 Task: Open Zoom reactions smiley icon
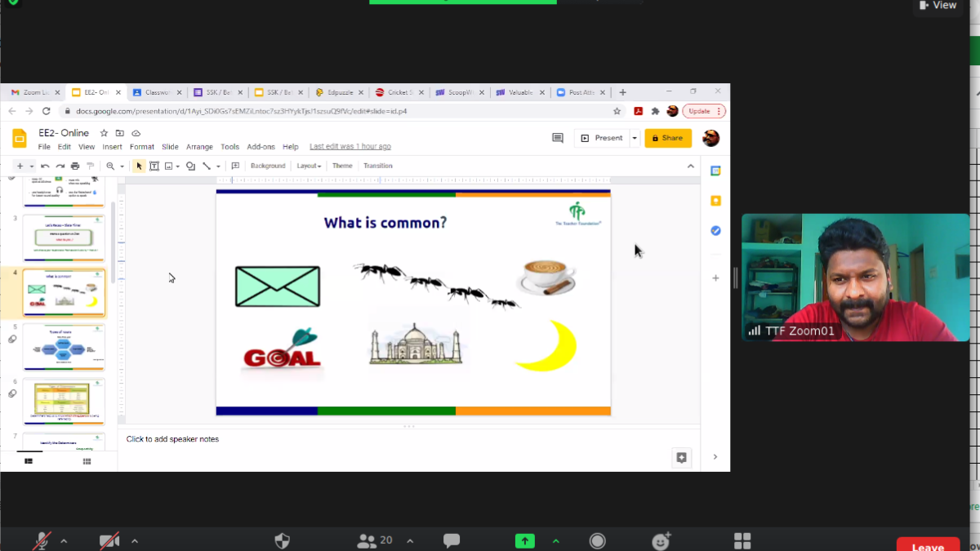click(661, 541)
